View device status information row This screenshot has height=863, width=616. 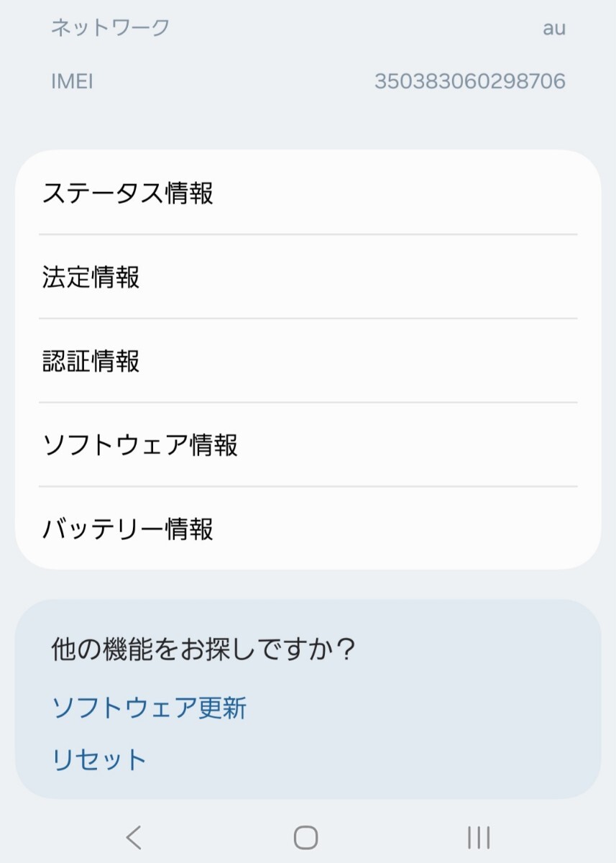click(308, 193)
